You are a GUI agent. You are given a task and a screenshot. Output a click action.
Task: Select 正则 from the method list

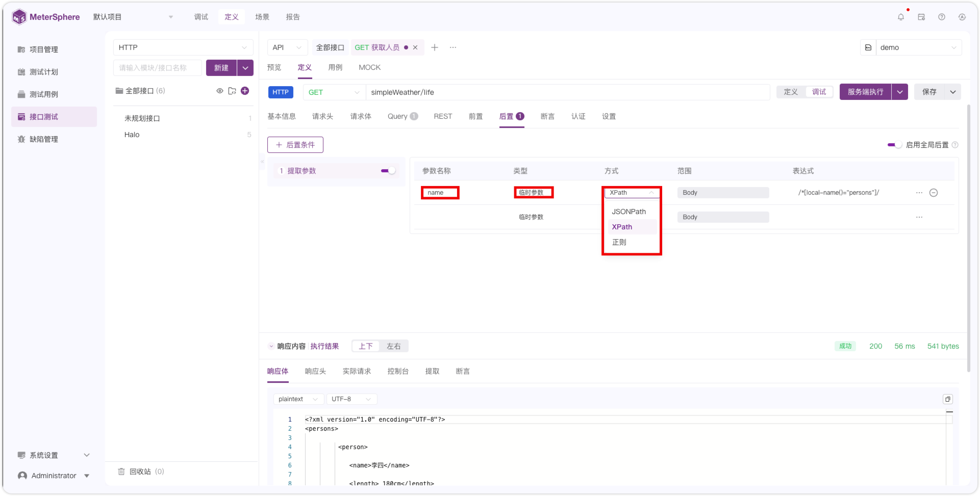point(632,242)
